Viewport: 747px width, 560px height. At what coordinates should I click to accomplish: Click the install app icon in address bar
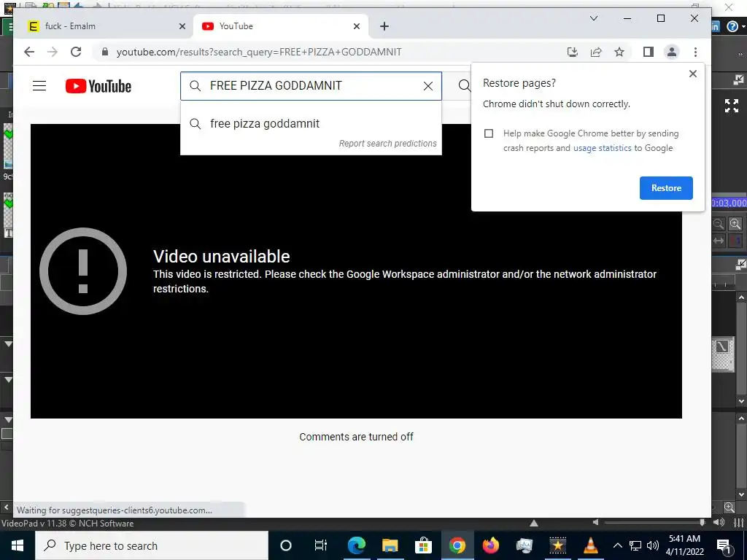click(573, 52)
